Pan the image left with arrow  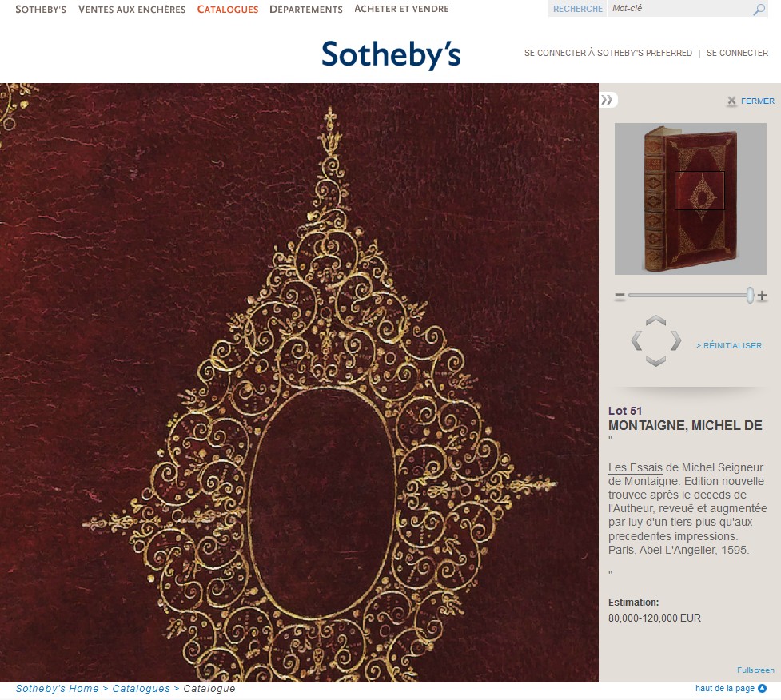(x=636, y=341)
